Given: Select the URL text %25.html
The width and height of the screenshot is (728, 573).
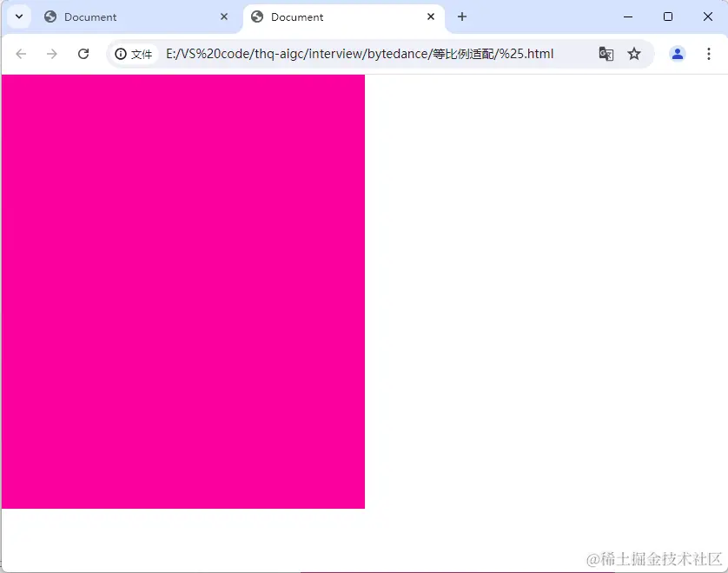Looking at the screenshot, I should (534, 53).
